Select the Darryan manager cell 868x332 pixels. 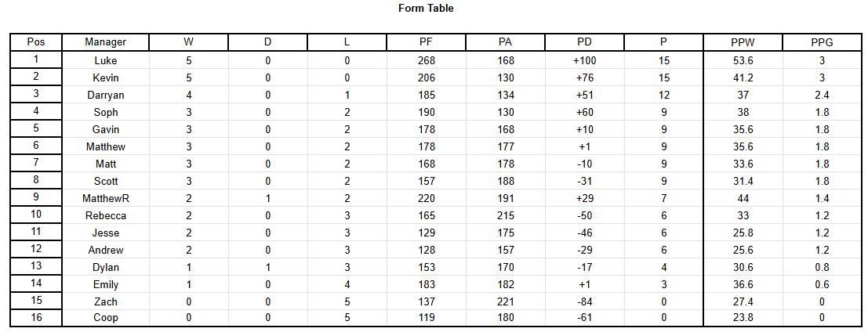(x=105, y=95)
